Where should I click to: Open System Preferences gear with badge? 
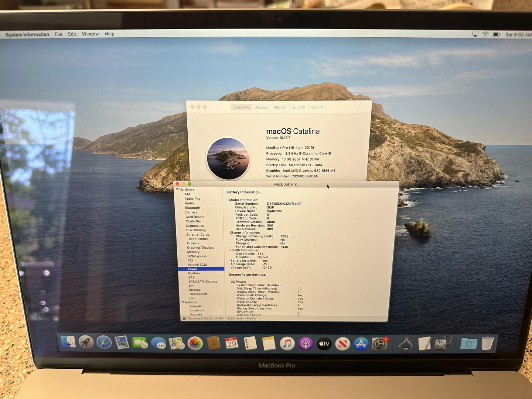click(x=379, y=344)
